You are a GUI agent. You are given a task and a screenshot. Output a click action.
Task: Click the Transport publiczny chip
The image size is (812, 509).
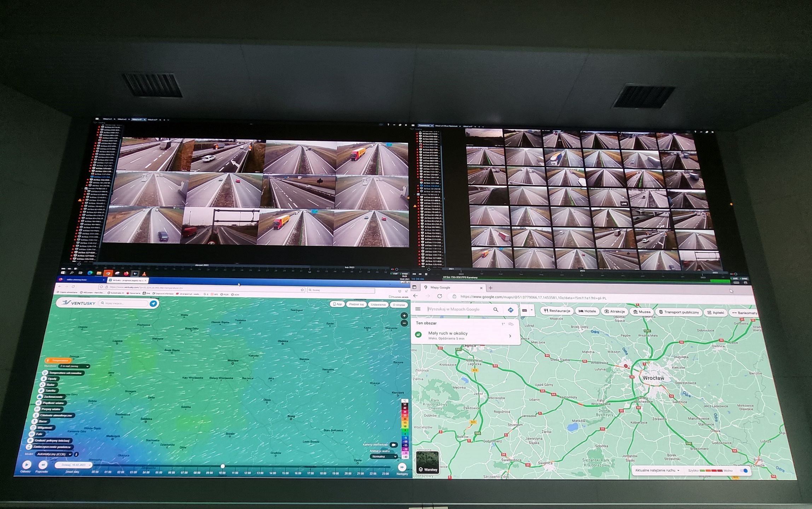tap(678, 312)
